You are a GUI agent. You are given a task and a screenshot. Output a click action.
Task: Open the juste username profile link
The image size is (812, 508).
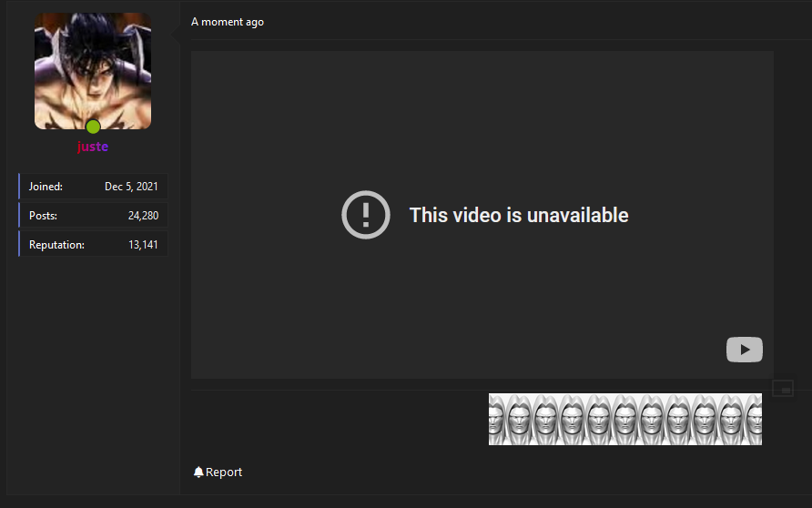click(93, 147)
